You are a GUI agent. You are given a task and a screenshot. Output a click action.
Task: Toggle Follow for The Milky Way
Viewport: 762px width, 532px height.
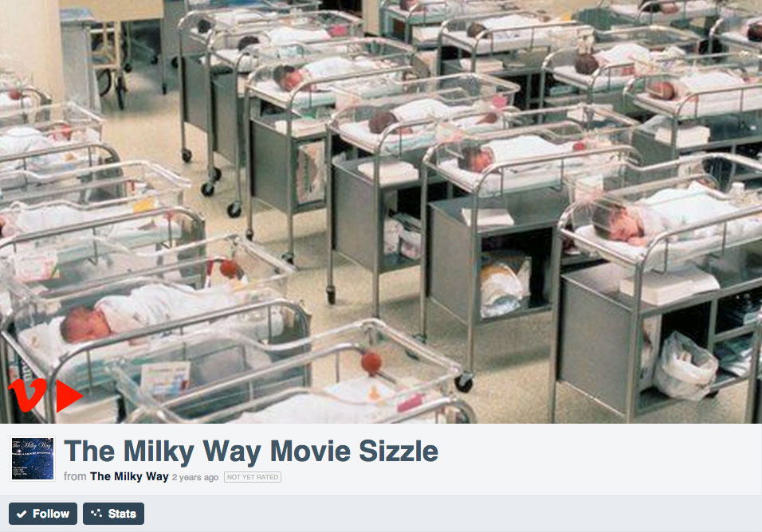point(43,514)
